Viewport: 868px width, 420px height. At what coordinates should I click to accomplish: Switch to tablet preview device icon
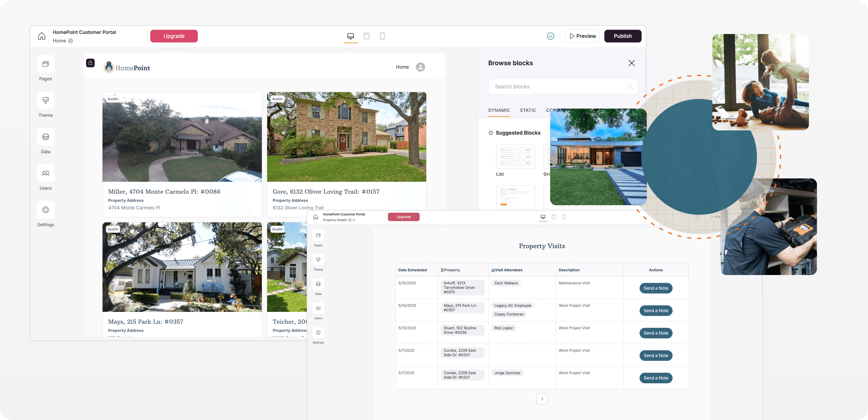point(366,36)
